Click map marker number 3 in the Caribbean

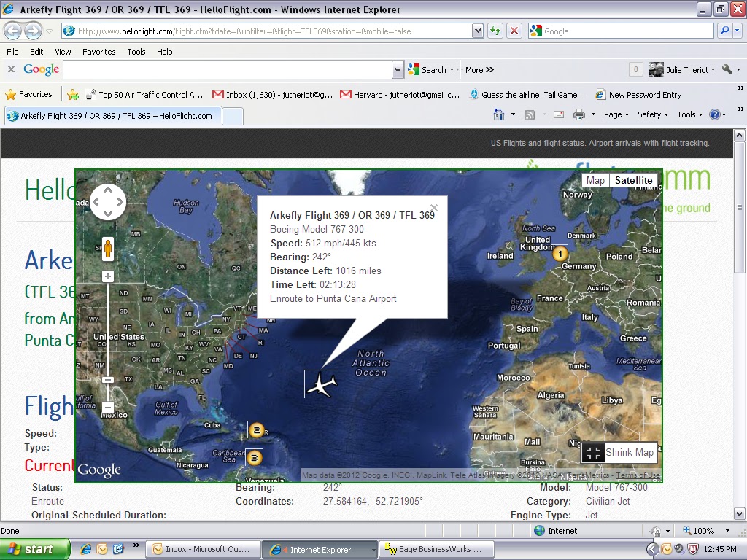click(x=254, y=458)
